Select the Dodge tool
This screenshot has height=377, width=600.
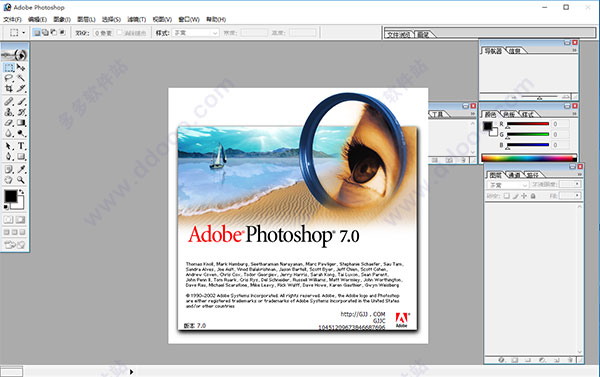pos(21,133)
